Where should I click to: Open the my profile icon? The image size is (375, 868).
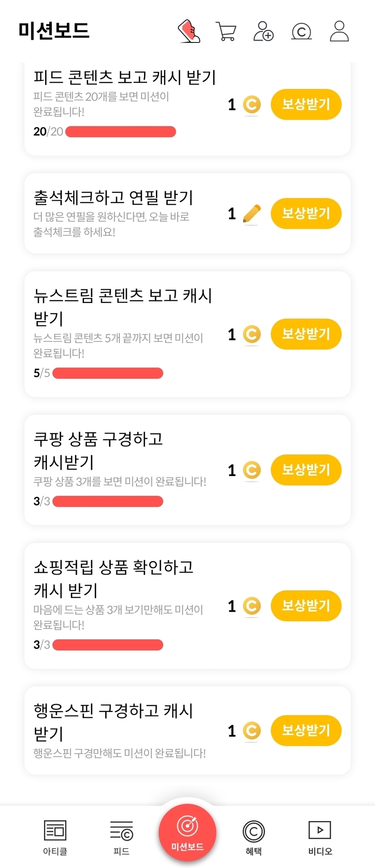pos(339,31)
